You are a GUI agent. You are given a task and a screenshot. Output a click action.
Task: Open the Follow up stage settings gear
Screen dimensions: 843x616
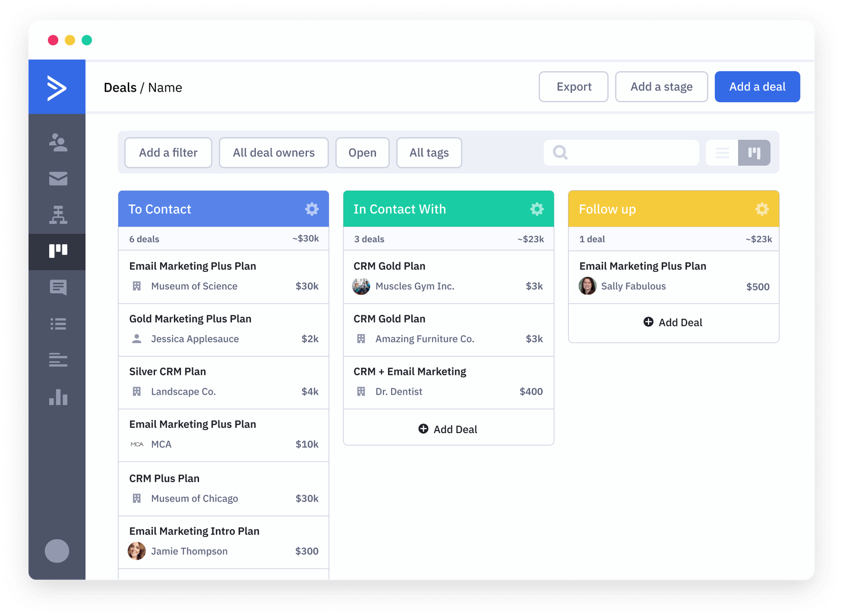(762, 209)
